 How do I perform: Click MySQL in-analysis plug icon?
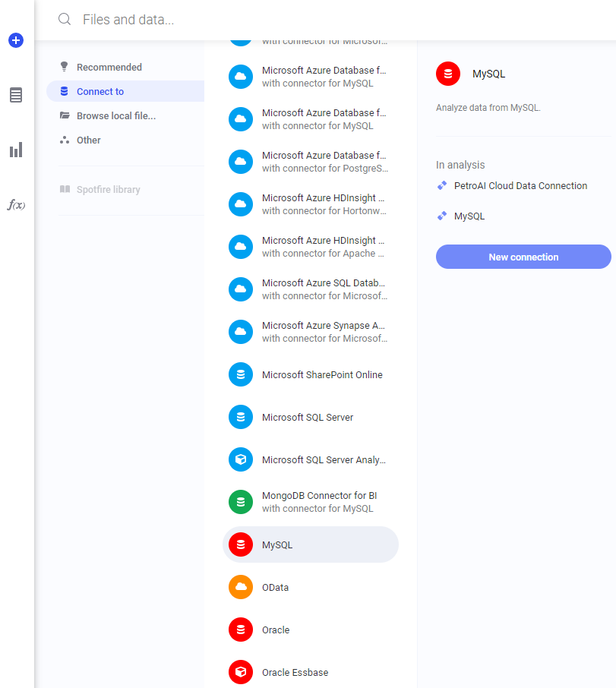[x=442, y=216]
